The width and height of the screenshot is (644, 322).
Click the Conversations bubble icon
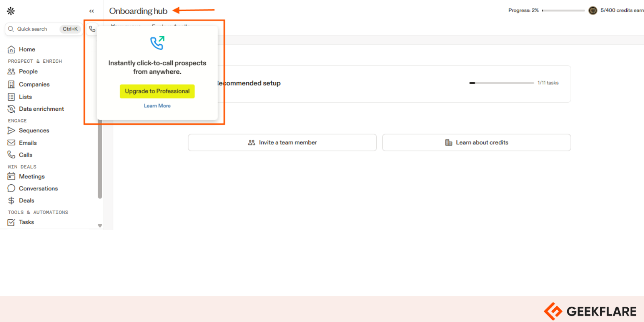click(x=11, y=188)
